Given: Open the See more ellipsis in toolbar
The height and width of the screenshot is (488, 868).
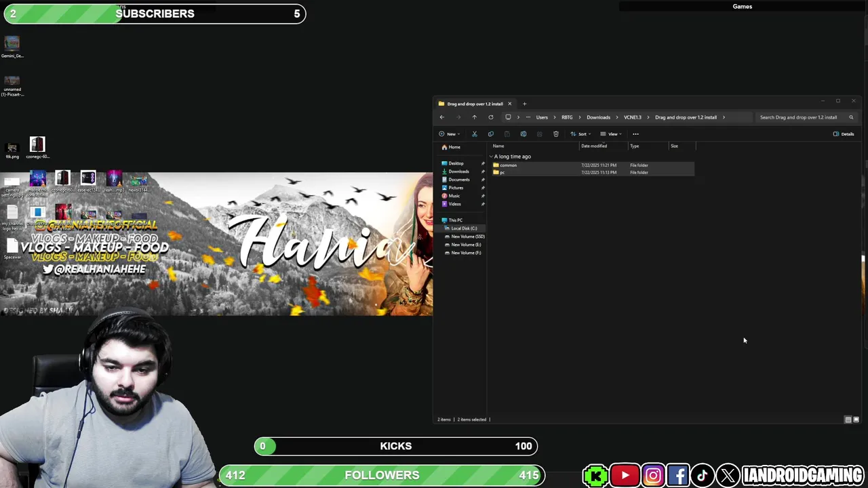Looking at the screenshot, I should pyautogui.click(x=635, y=134).
